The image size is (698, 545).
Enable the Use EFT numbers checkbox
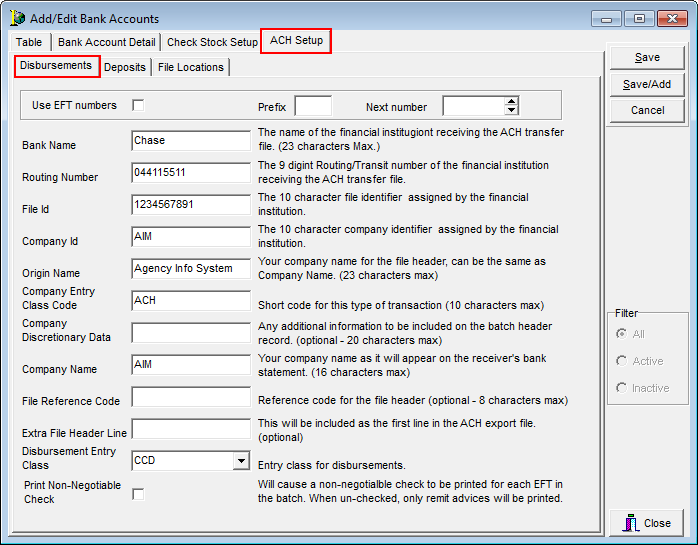[138, 105]
